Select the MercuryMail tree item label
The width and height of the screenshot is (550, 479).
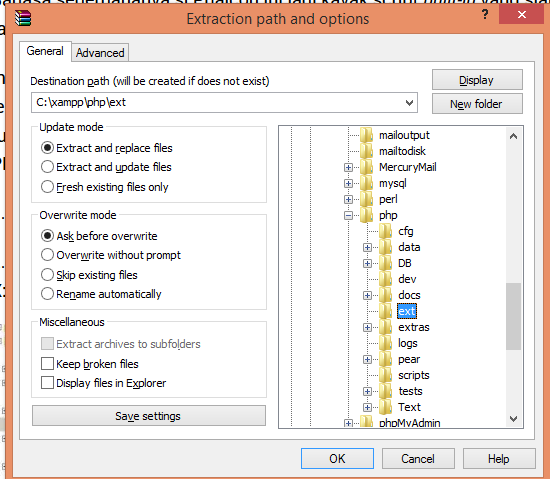(408, 167)
